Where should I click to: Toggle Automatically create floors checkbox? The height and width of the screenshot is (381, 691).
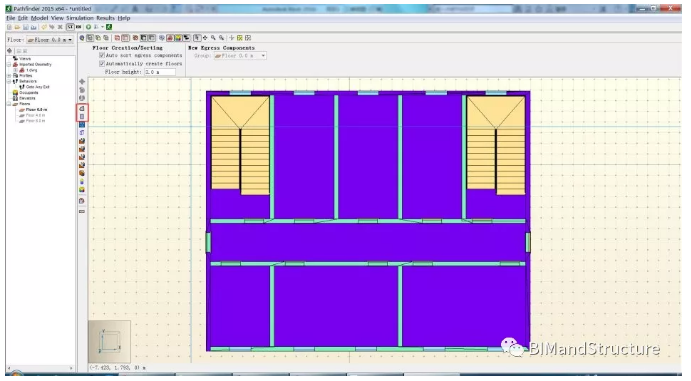pyautogui.click(x=102, y=63)
